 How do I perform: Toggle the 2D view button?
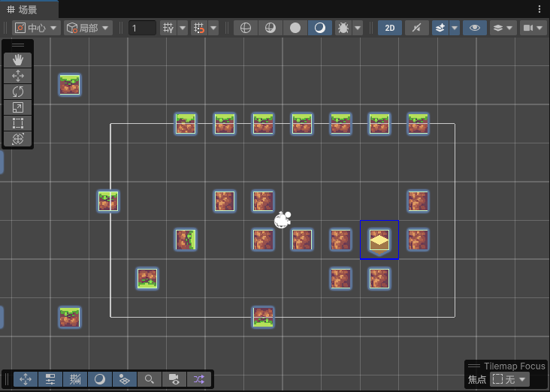coord(390,28)
